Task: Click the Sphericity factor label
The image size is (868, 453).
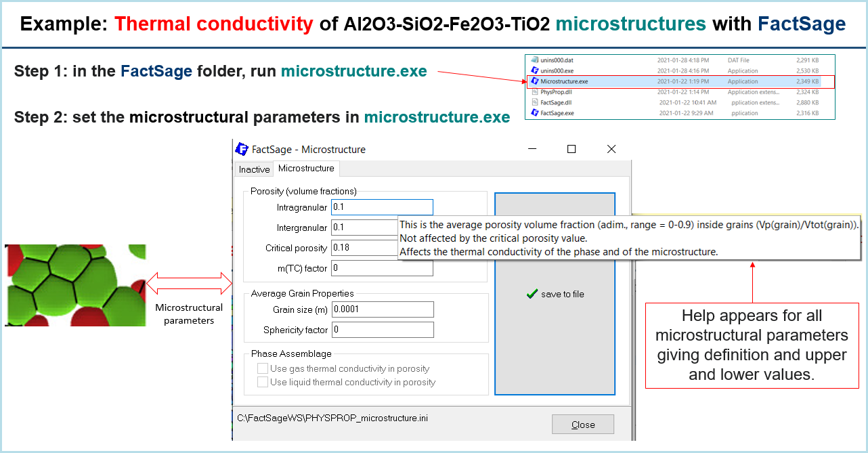Action: tap(296, 330)
